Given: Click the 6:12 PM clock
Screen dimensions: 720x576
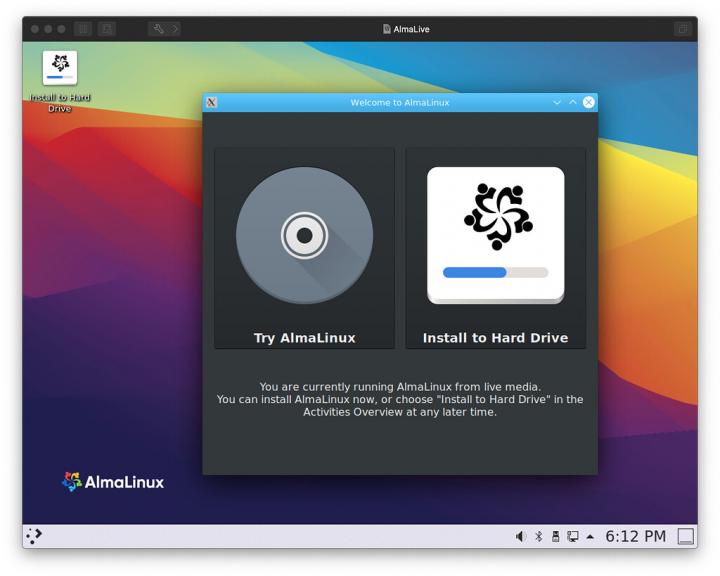Looking at the screenshot, I should click(635, 537).
